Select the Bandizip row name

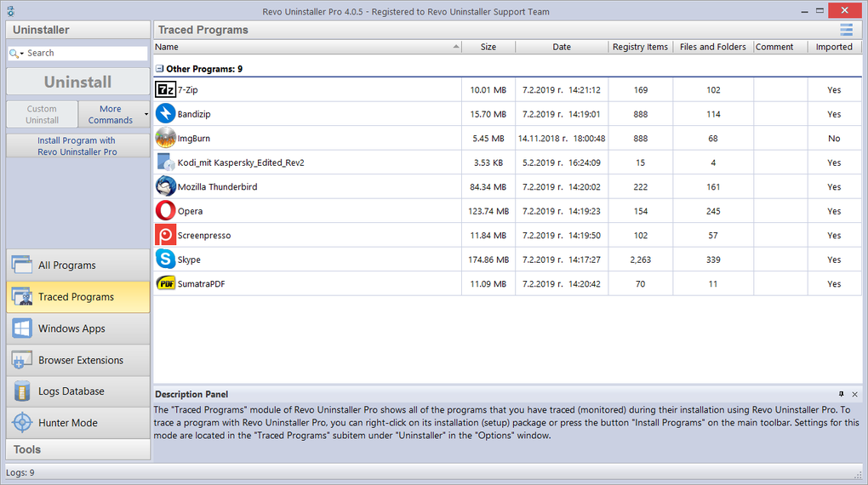coord(194,114)
